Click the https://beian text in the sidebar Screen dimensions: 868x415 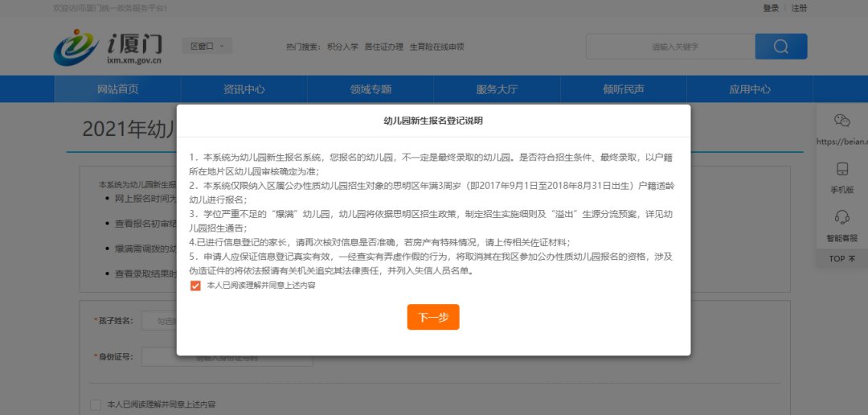pos(841,142)
